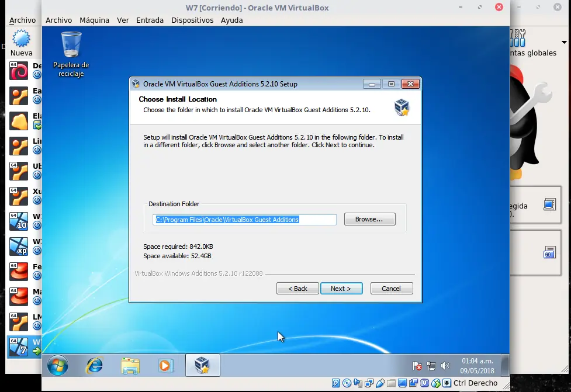Click the Nueva machine icon in the Manager
Viewport: 571px width, 392px height.
(x=21, y=43)
